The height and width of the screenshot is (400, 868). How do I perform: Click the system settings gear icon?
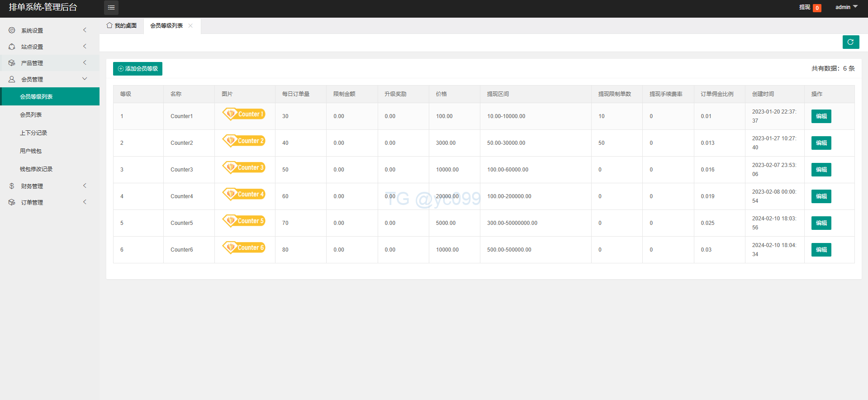click(x=12, y=30)
